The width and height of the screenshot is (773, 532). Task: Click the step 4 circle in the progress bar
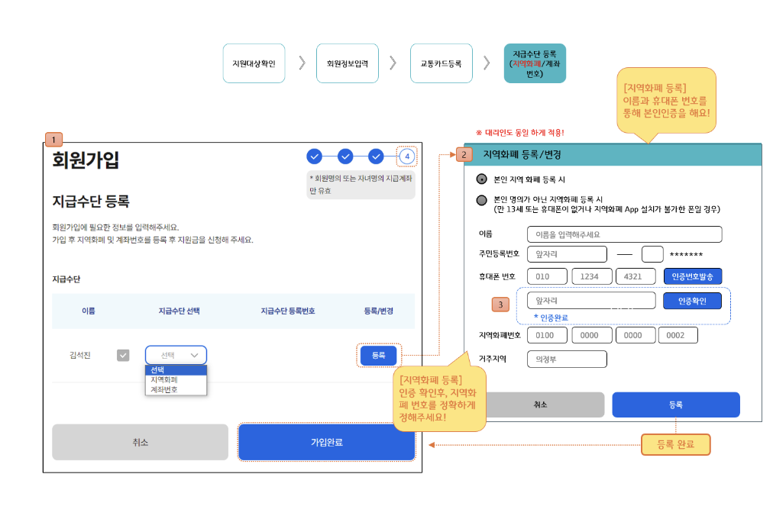(x=407, y=156)
